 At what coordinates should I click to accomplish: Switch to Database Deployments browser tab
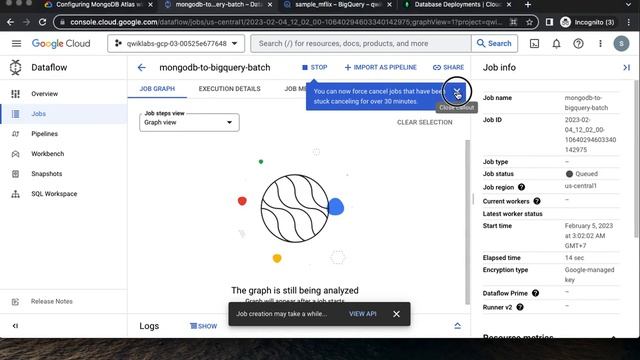457,5
